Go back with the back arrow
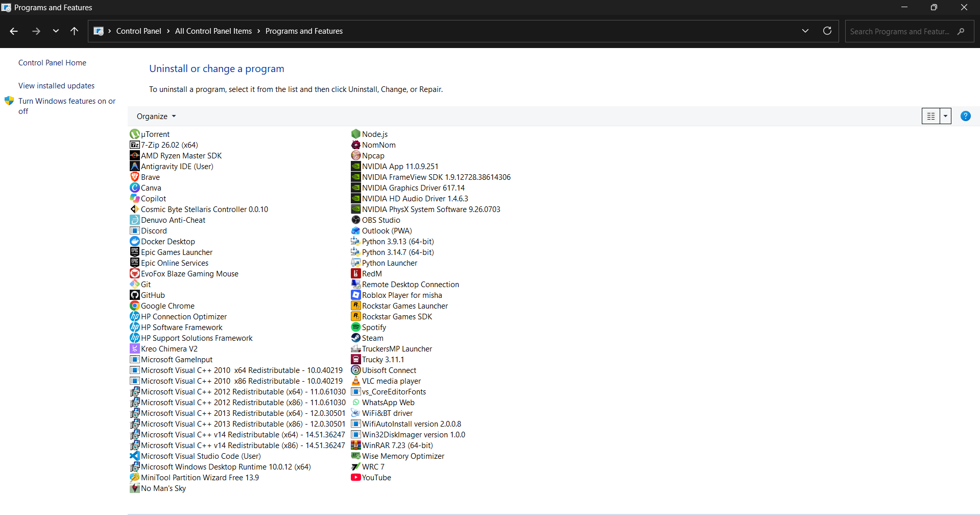 [14, 31]
